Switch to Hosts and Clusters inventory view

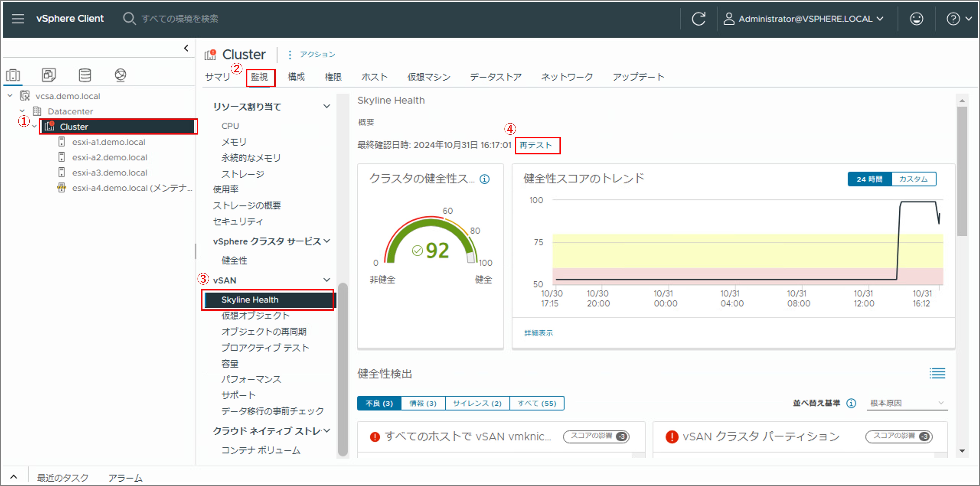click(13, 75)
